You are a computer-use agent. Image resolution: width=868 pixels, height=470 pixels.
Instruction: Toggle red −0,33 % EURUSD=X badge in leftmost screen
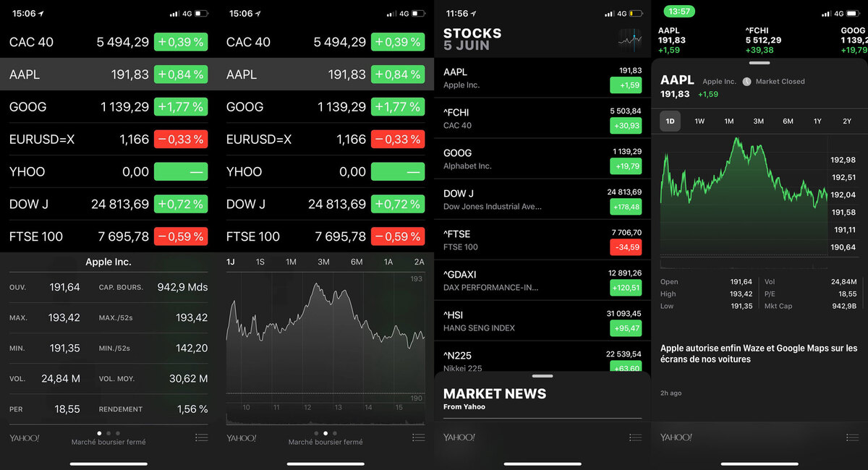pyautogui.click(x=181, y=139)
